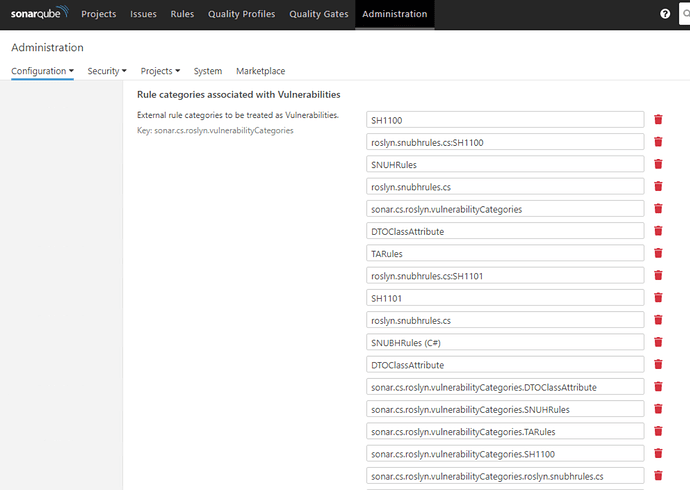
Task: Delete the roslyn.snubhrules.cs:SH1101 entry
Action: [658, 275]
